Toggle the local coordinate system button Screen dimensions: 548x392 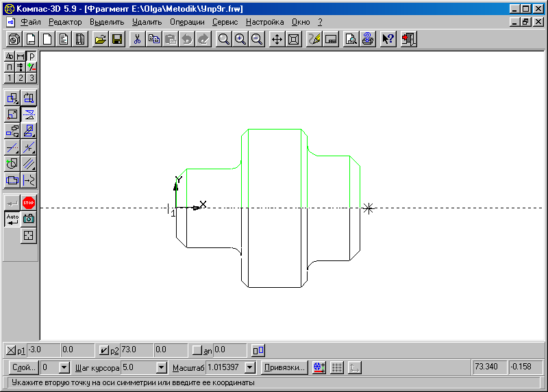pos(354,367)
